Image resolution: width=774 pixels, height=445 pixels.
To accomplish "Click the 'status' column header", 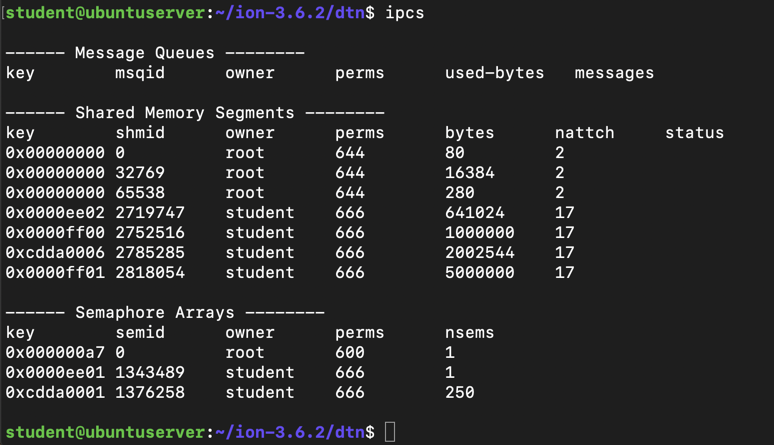I will [x=695, y=133].
